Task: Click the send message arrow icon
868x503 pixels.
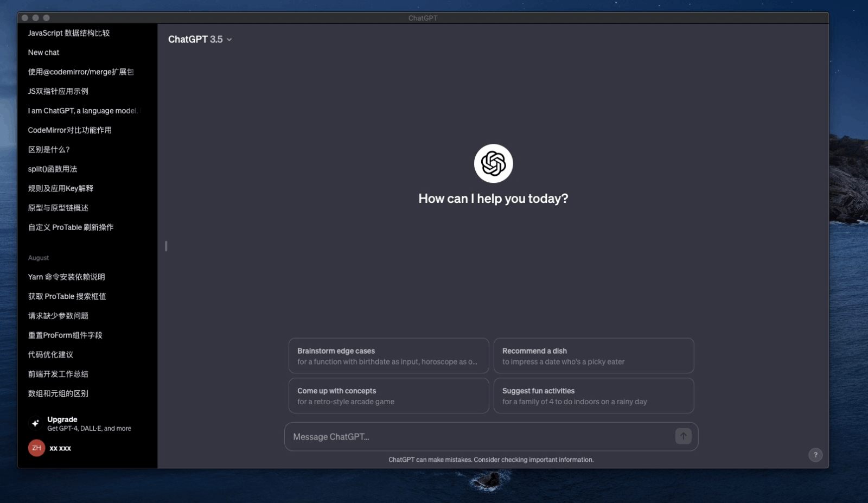Action: pyautogui.click(x=683, y=436)
